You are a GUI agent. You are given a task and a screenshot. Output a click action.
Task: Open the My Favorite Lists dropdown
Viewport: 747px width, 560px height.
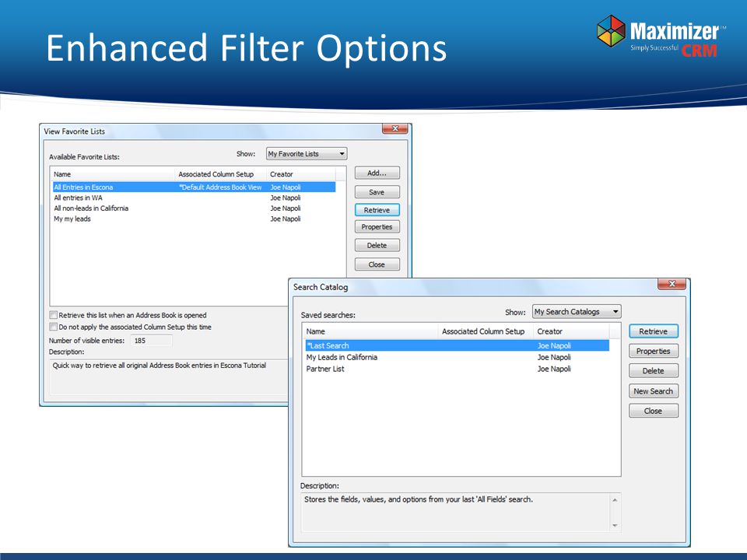pos(307,154)
